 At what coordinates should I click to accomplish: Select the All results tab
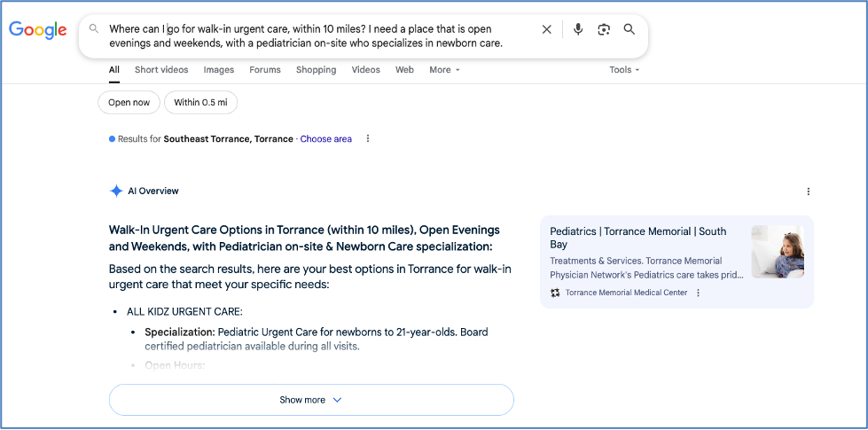[x=114, y=70]
